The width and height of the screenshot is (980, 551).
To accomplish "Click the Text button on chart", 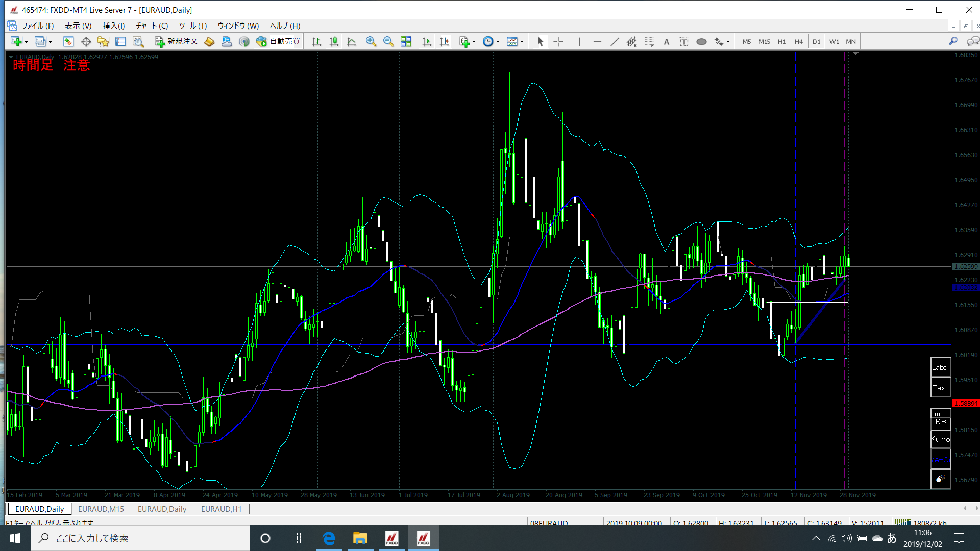I will [940, 388].
